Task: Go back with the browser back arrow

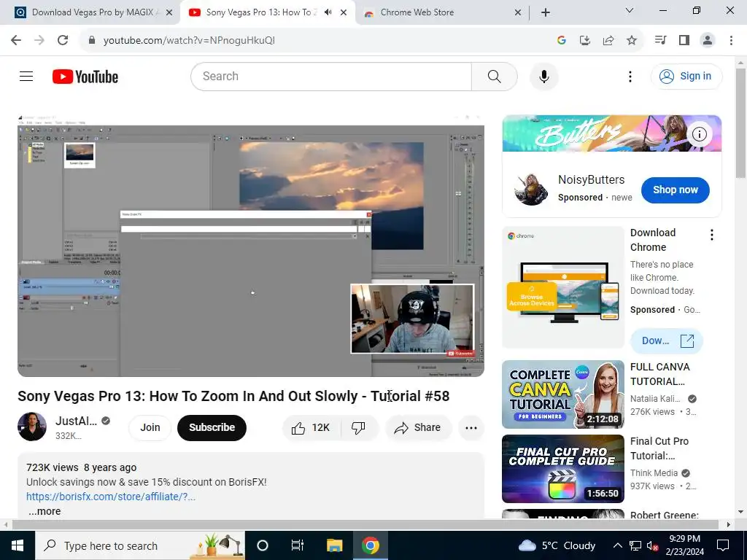Action: [16, 40]
